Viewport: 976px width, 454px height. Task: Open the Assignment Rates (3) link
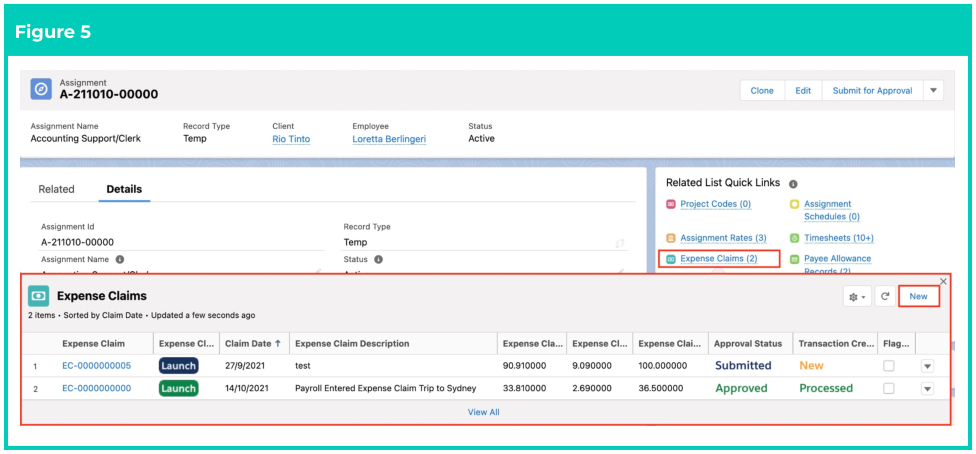(723, 238)
